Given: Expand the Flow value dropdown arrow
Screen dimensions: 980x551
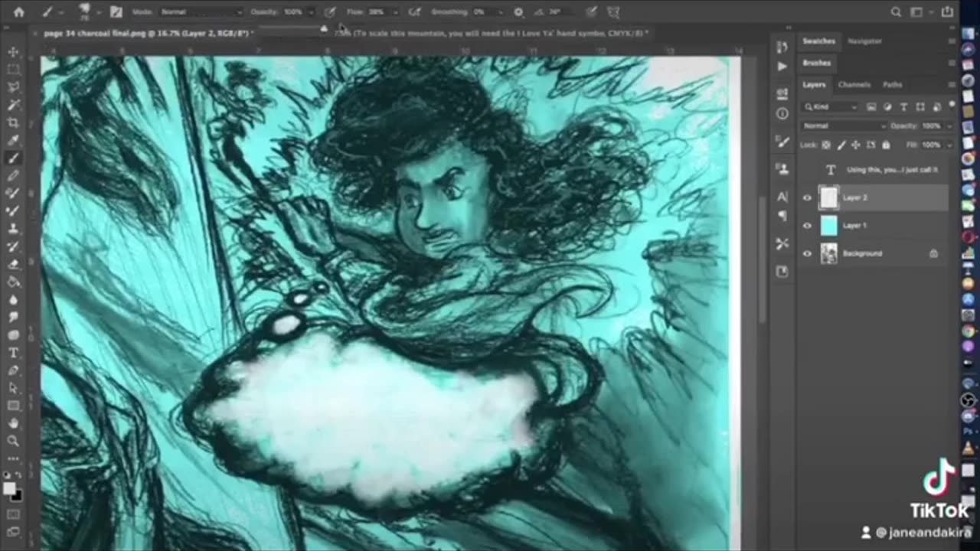Looking at the screenshot, I should point(395,12).
